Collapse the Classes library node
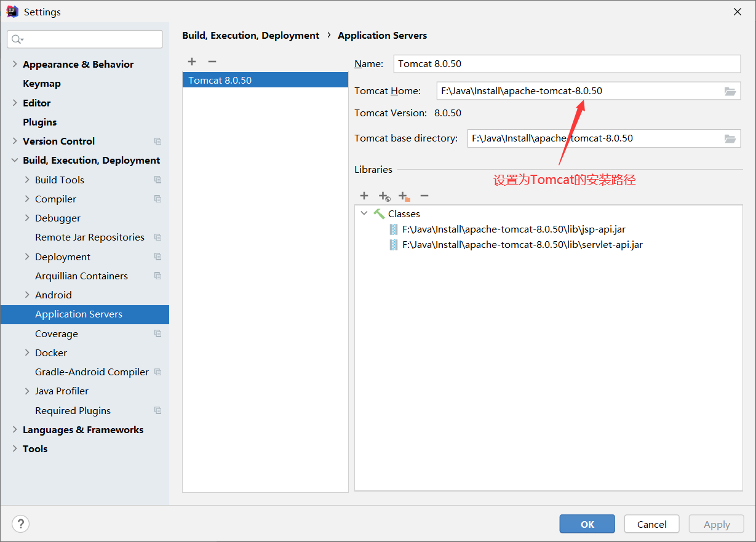Screen dimensions: 756x542 pos(364,213)
